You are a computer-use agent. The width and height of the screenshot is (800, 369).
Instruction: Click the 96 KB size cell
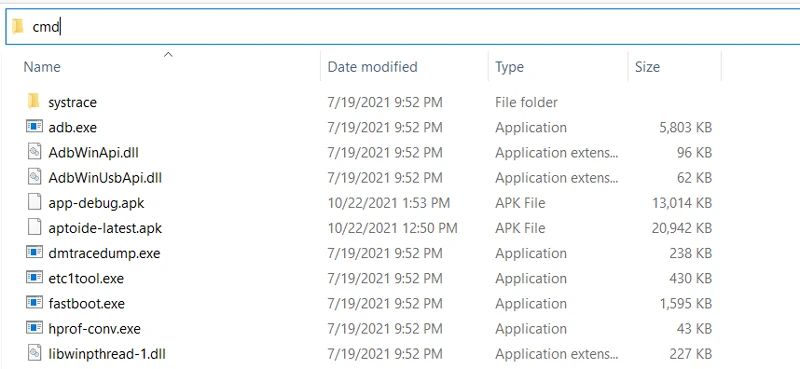coord(694,153)
